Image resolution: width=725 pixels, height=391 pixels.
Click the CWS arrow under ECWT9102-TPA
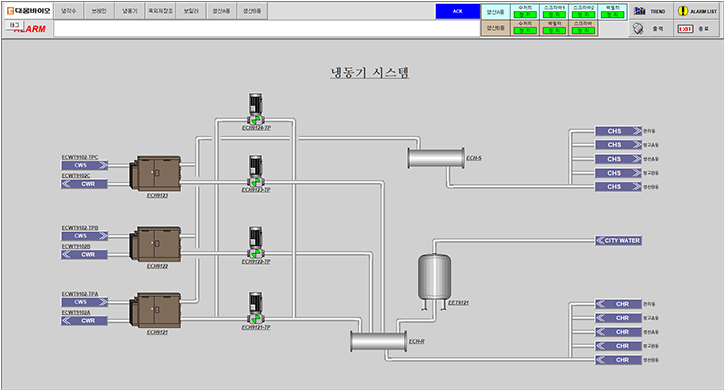pos(84,302)
